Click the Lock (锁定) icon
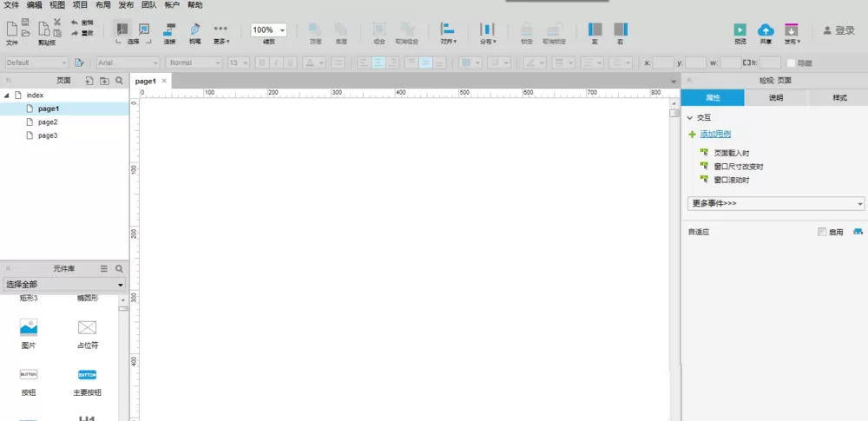 click(527, 30)
